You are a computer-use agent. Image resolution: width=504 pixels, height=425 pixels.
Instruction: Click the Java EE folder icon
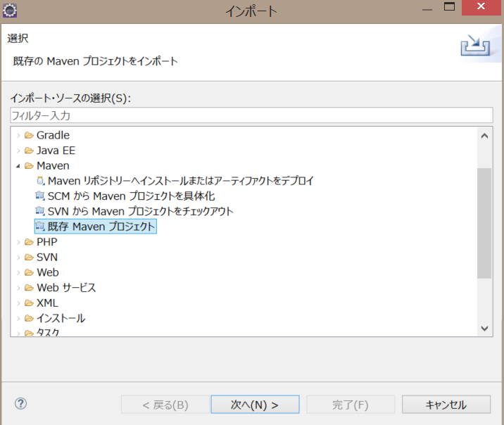(29, 151)
